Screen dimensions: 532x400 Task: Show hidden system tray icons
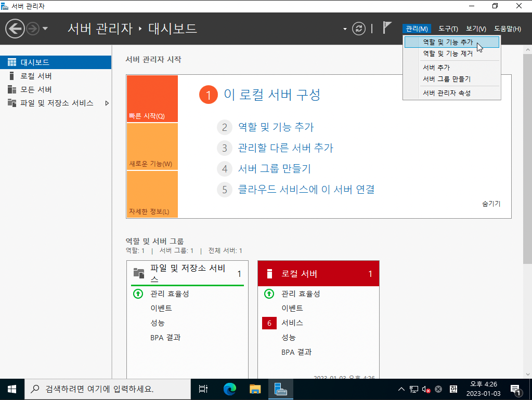click(x=401, y=389)
